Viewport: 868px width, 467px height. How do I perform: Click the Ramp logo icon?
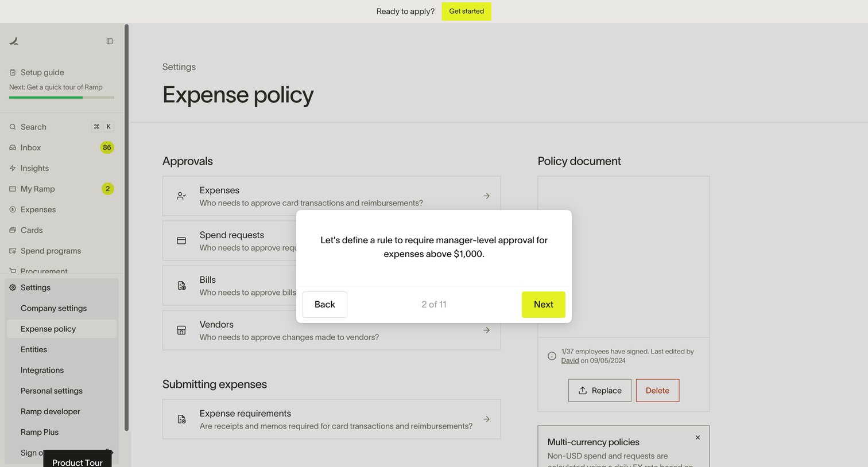click(14, 41)
